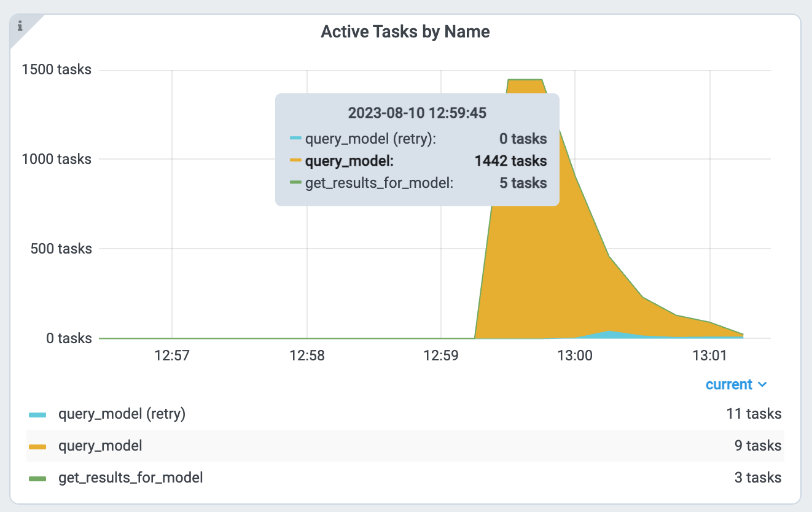Click the 12:59 time axis label
812x512 pixels.
(x=441, y=355)
